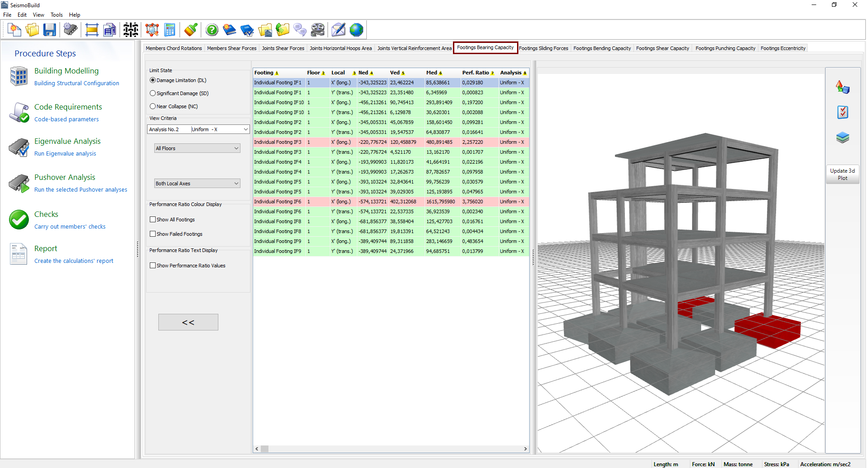Open the Both Local Axes dropdown
868x468 pixels.
click(236, 184)
